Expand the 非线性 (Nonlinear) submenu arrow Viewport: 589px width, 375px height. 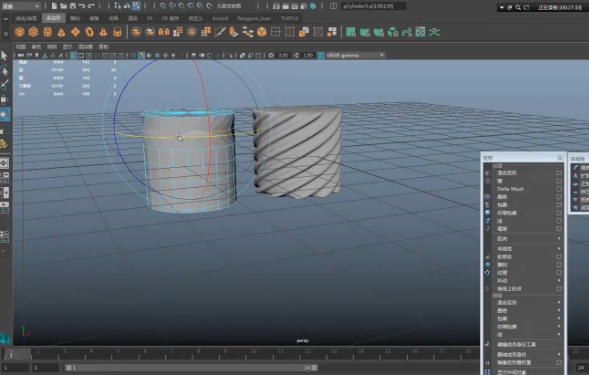pos(559,248)
